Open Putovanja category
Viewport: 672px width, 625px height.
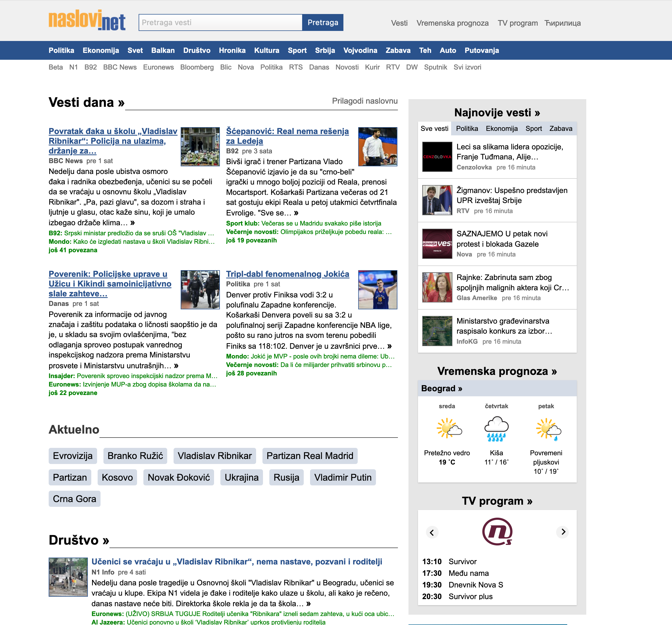click(x=482, y=50)
